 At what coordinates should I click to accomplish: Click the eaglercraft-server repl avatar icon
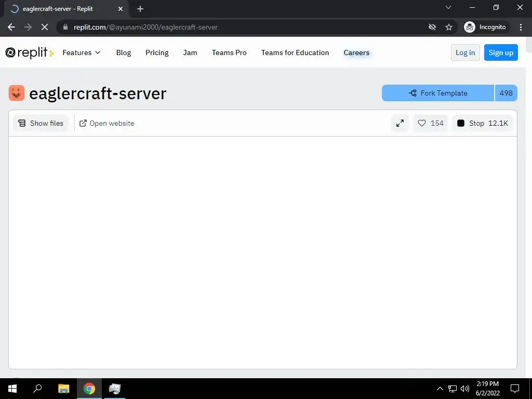[17, 93]
